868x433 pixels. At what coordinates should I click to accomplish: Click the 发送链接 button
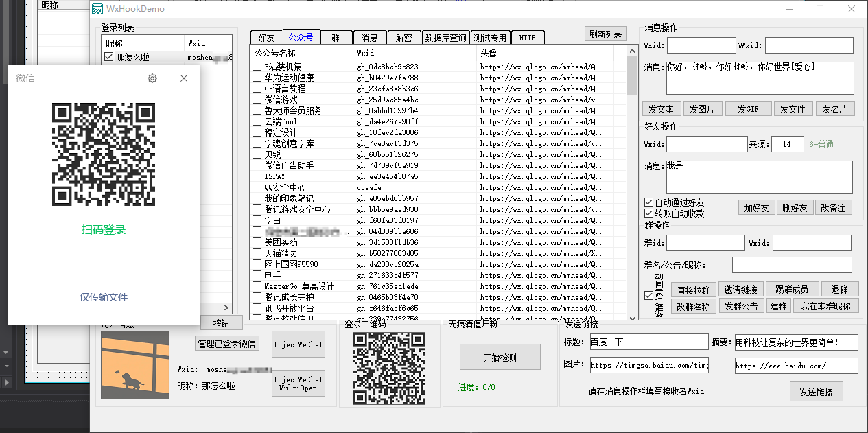(x=816, y=392)
